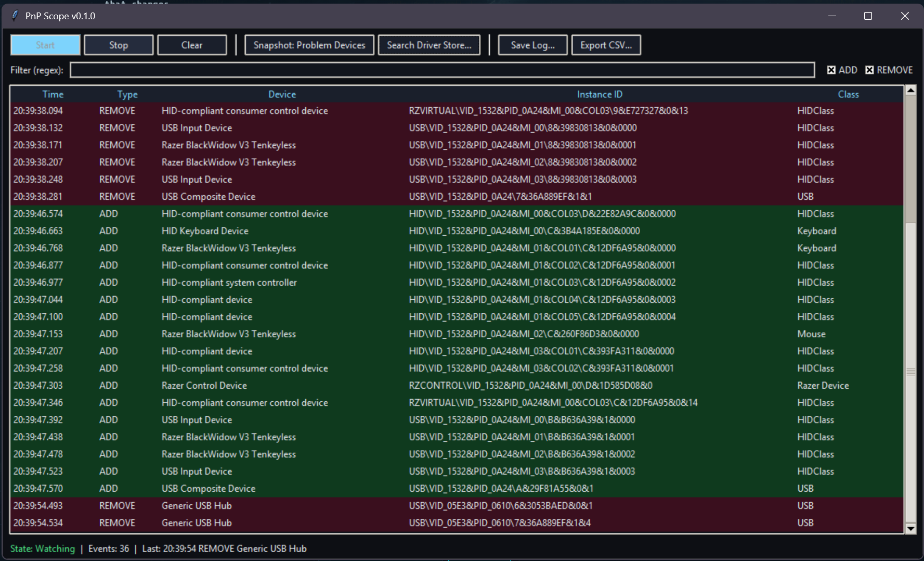Select the 20:39:47.044 HID-compliant device row
The image size is (924, 561).
point(457,299)
